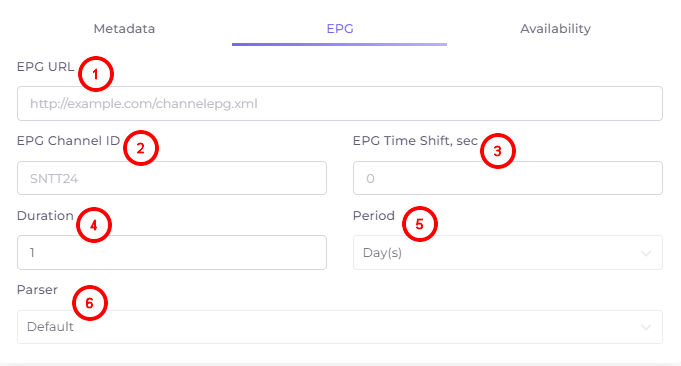Open the Availability tab
The image size is (681, 366).
(555, 29)
